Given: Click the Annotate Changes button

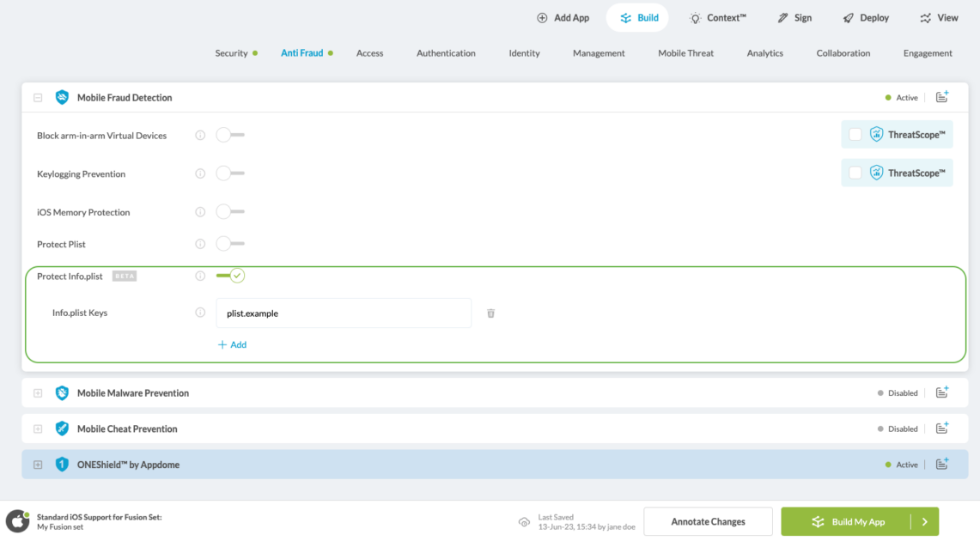Looking at the screenshot, I should coord(708,521).
